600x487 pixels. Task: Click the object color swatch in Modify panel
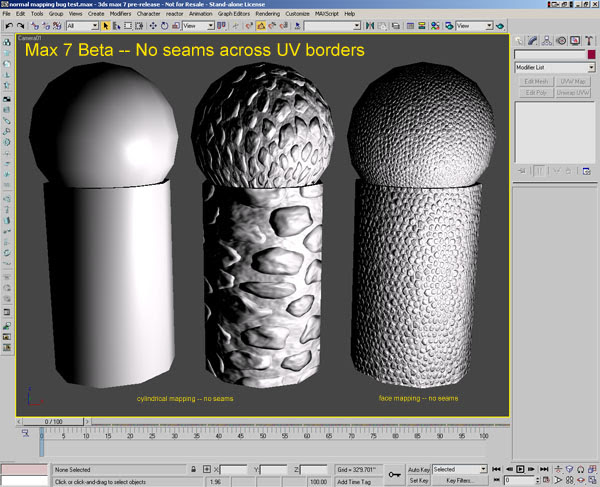592,55
